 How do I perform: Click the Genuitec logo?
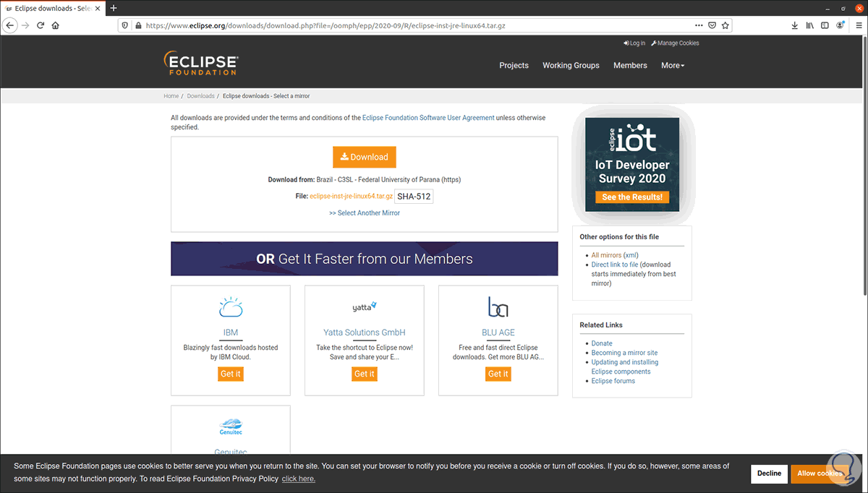[231, 426]
